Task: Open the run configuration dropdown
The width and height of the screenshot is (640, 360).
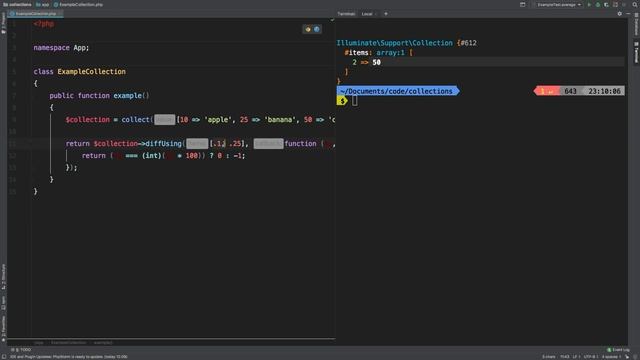Action: [x=559, y=4]
